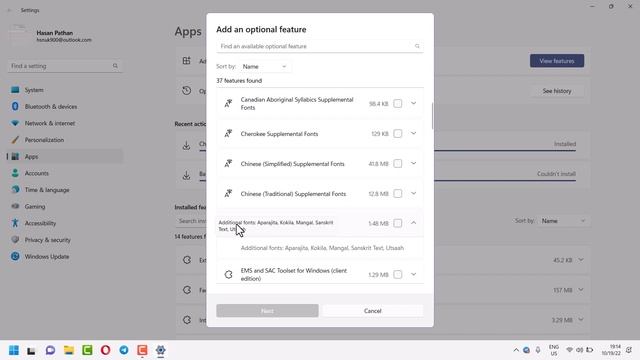640x360 pixels.
Task: Click the Windows Update icon in sidebar
Action: tap(15, 256)
